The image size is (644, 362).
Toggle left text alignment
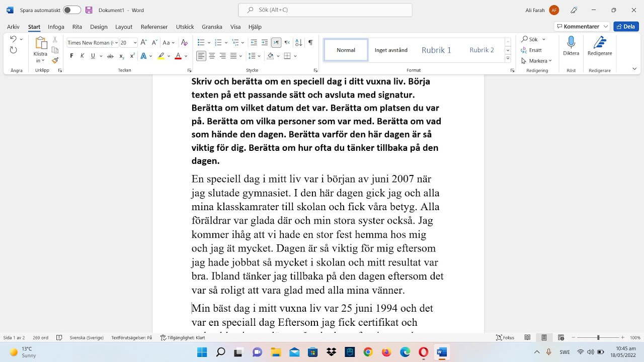click(x=201, y=56)
